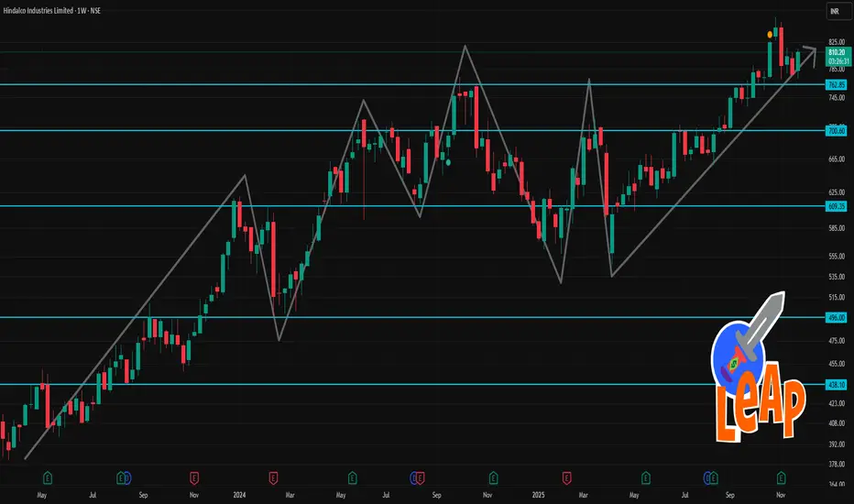Image resolution: width=854 pixels, height=504 pixels.
Task: Open the green earnings marker near May 2024
Action: pos(353,478)
